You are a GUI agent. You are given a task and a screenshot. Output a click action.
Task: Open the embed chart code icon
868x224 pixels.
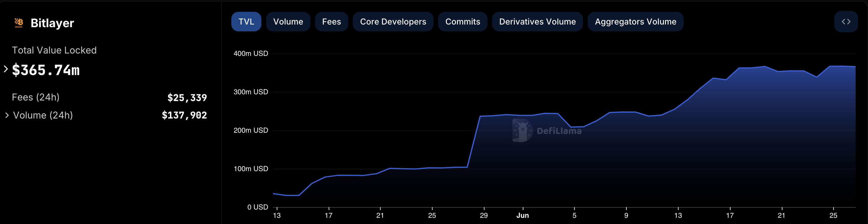pos(845,22)
